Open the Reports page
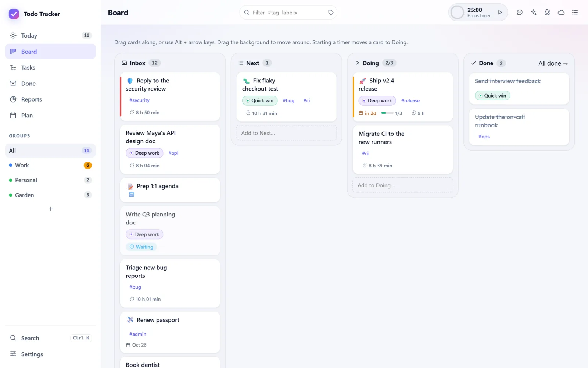The width and height of the screenshot is (588, 368). 50,99
